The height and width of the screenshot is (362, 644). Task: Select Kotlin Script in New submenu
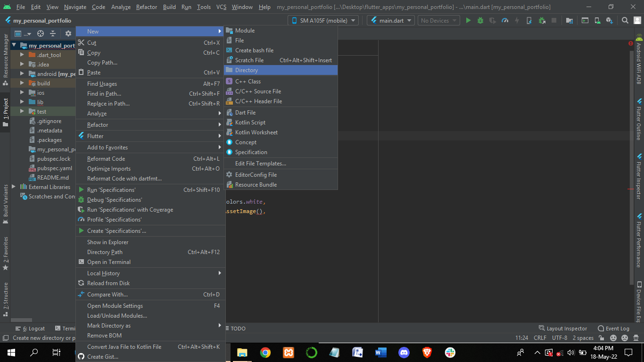point(281,123)
